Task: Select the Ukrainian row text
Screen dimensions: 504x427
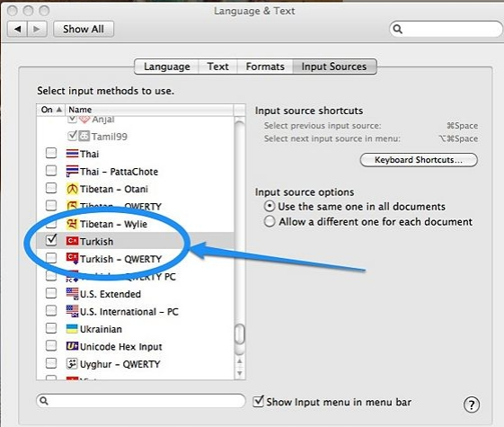Action: (x=101, y=329)
